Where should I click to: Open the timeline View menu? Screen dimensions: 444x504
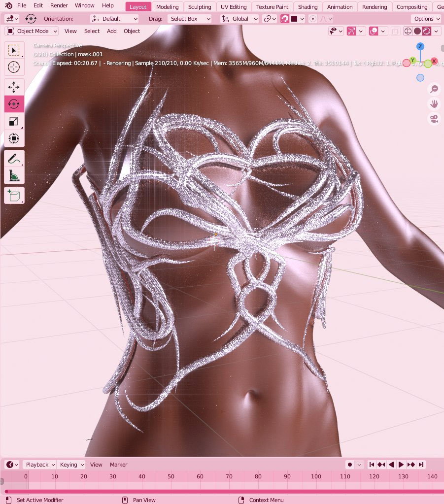pos(96,465)
